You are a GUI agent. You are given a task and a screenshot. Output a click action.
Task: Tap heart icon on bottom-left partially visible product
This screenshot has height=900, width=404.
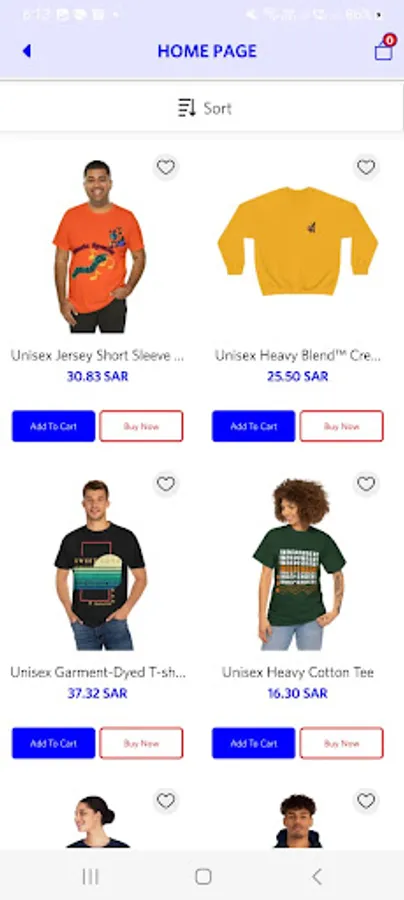166,801
